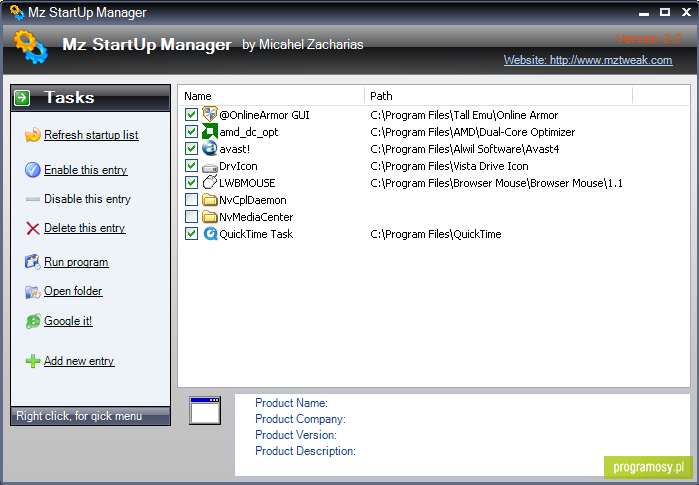The image size is (699, 485).
Task: Click the Dual-Core Optimizer path cell
Action: (473, 132)
